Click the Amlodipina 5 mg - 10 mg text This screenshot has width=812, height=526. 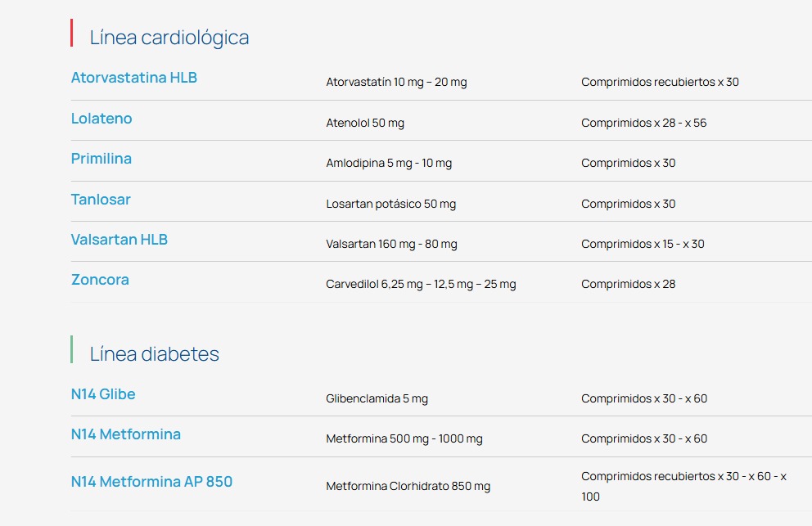(x=389, y=164)
